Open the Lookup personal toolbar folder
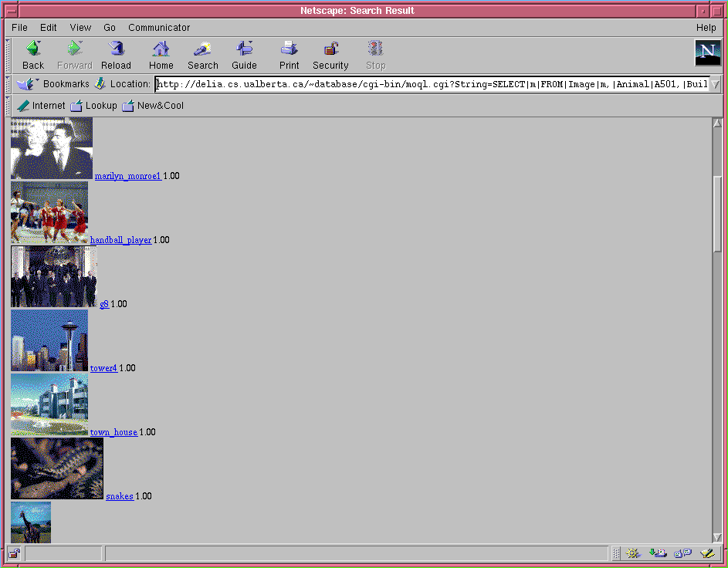The height and width of the screenshot is (568, 728). tap(93, 106)
